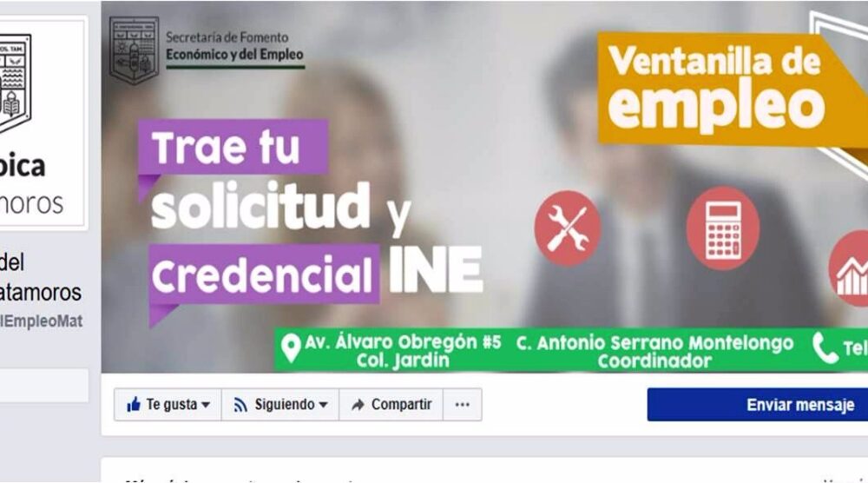Click the calculator circle icon
The image size is (868, 483).
tap(723, 228)
